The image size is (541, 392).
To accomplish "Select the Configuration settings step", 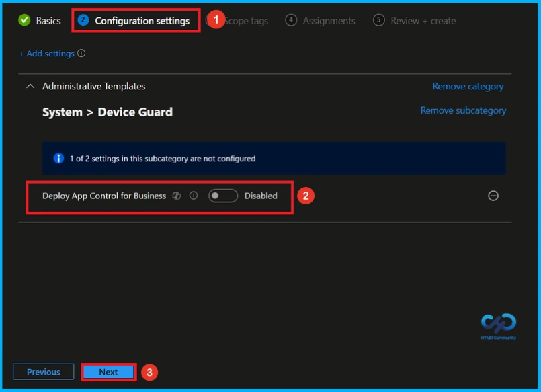I will click(134, 21).
